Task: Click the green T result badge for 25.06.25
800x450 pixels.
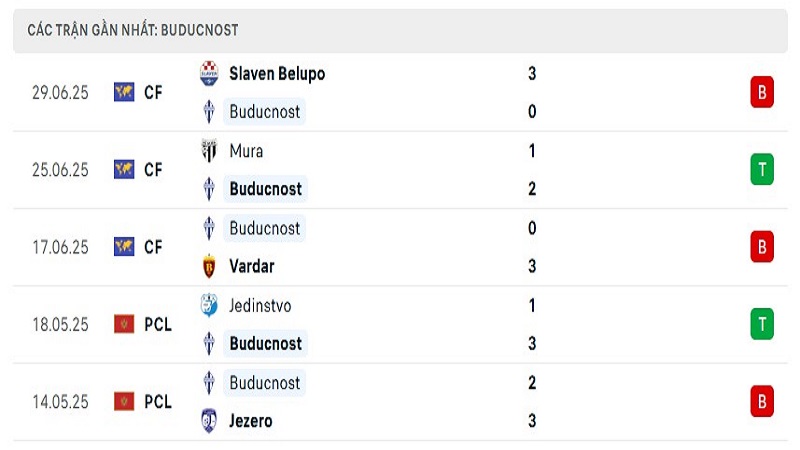Action: point(762,169)
